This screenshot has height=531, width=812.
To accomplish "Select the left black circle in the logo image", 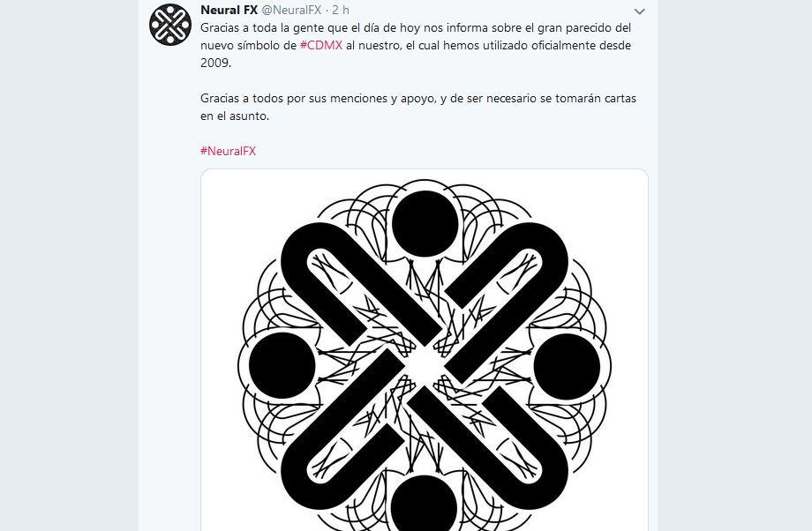I will click(x=282, y=365).
